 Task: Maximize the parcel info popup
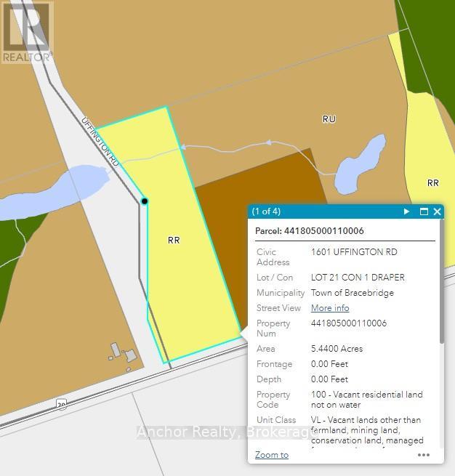[424, 211]
